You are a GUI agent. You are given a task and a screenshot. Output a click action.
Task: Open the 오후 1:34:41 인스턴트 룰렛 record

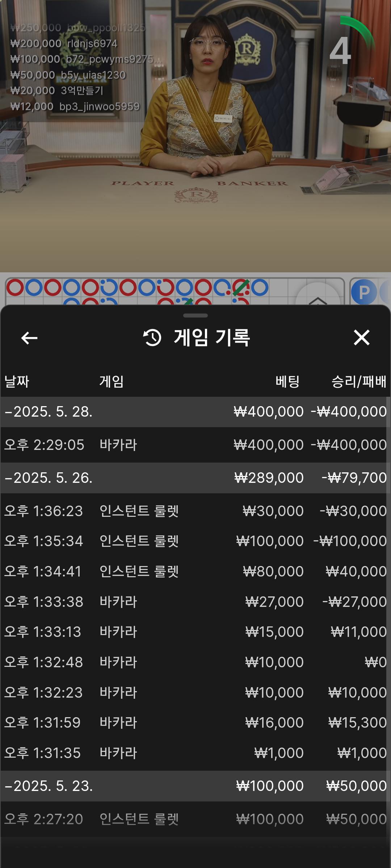coord(195,572)
